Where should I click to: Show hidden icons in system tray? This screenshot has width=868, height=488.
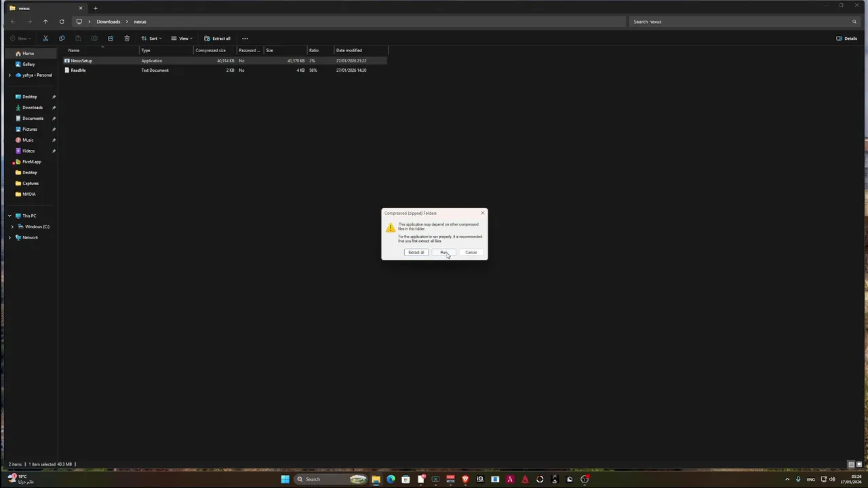[x=787, y=479]
